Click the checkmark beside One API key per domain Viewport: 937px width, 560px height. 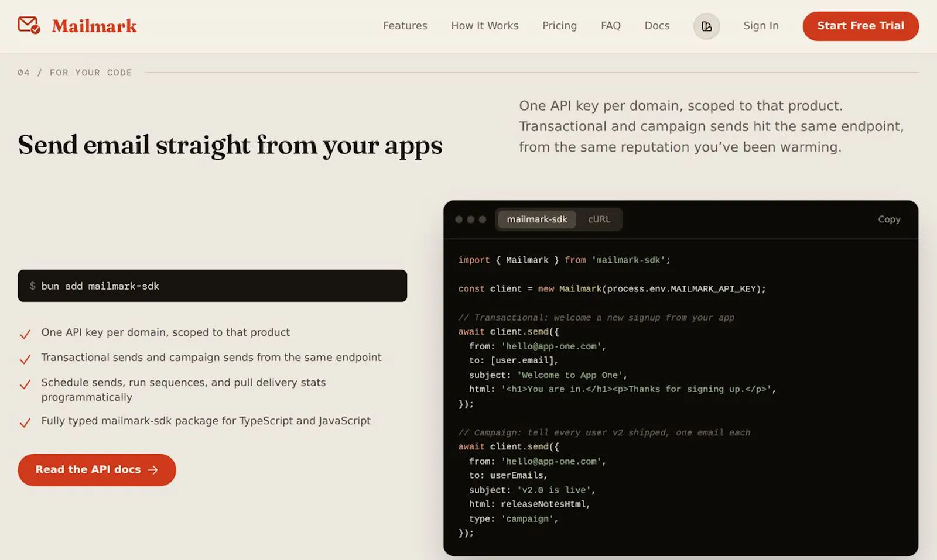click(x=25, y=334)
